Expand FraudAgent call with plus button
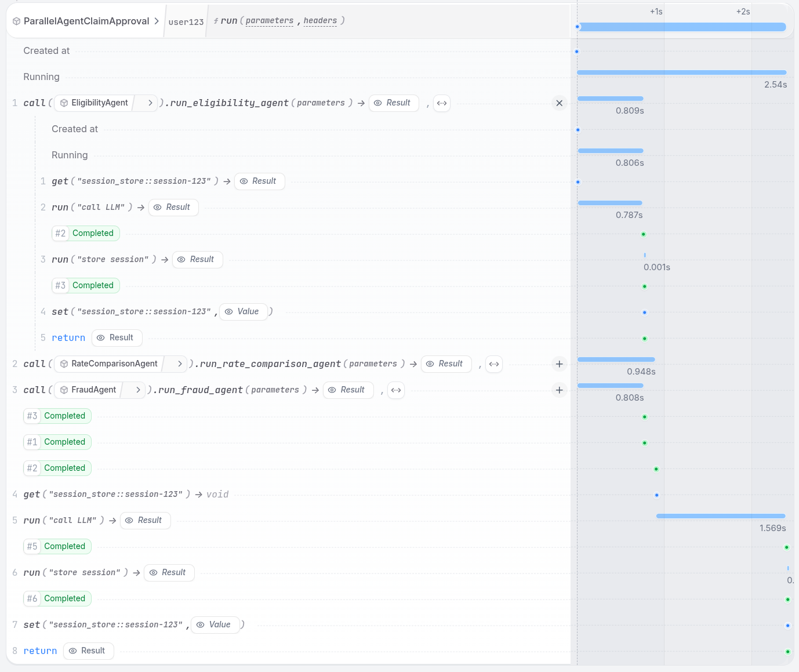The image size is (799, 672). (559, 390)
